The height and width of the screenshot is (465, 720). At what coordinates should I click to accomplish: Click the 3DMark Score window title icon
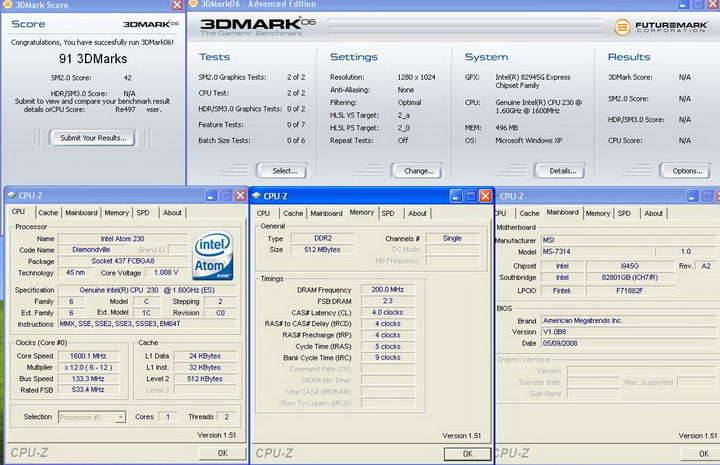click(8, 5)
